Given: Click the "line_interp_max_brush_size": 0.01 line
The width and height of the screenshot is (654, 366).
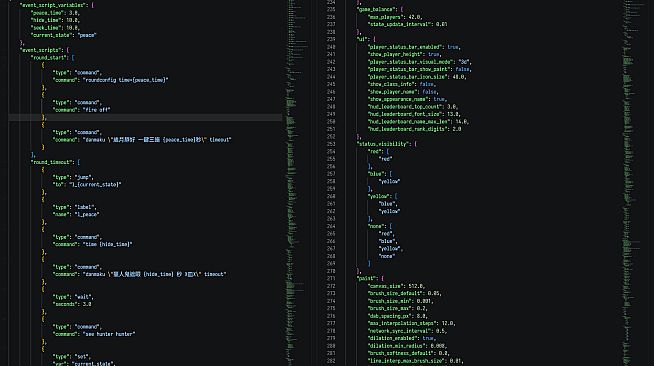Looking at the screenshot, I should pyautogui.click(x=416, y=361).
